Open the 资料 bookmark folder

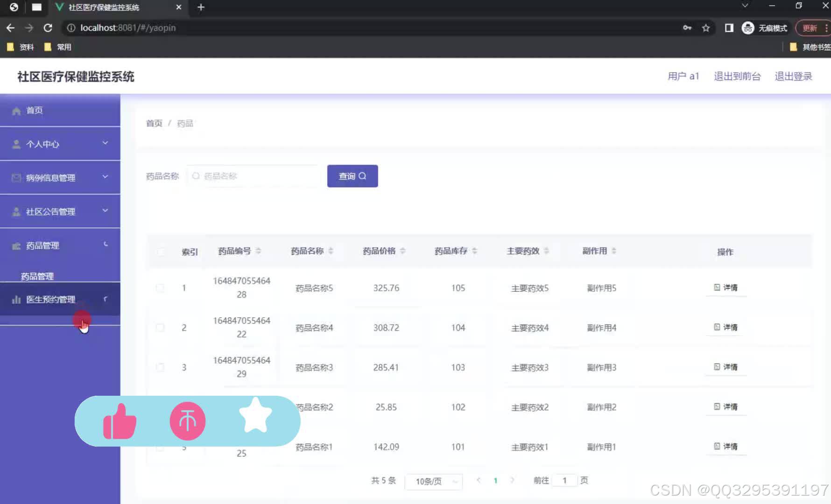(20, 47)
